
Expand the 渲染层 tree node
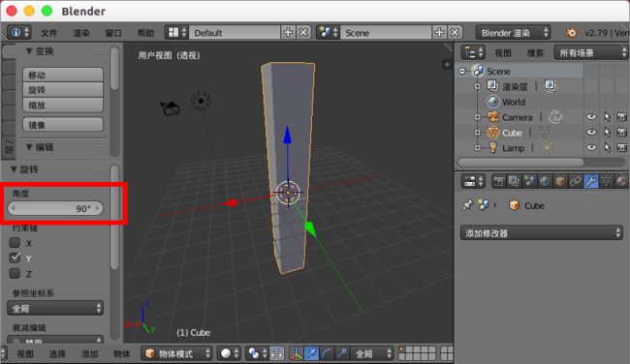click(477, 86)
